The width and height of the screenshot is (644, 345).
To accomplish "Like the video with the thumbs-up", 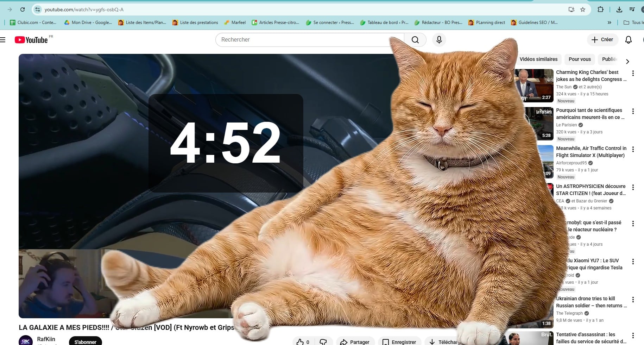I will tap(300, 341).
